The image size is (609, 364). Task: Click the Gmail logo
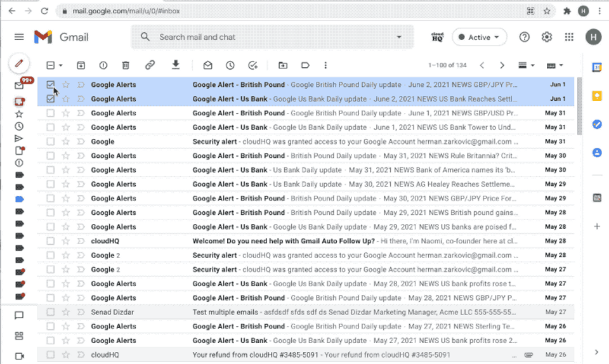click(62, 37)
